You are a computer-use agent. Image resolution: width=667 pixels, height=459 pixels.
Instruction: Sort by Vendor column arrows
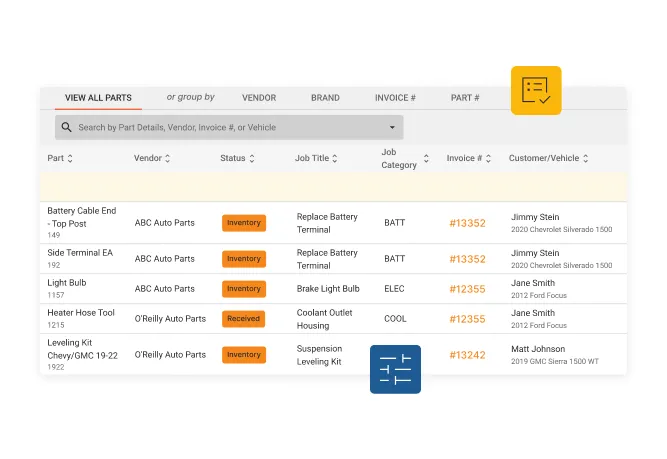coord(168,158)
